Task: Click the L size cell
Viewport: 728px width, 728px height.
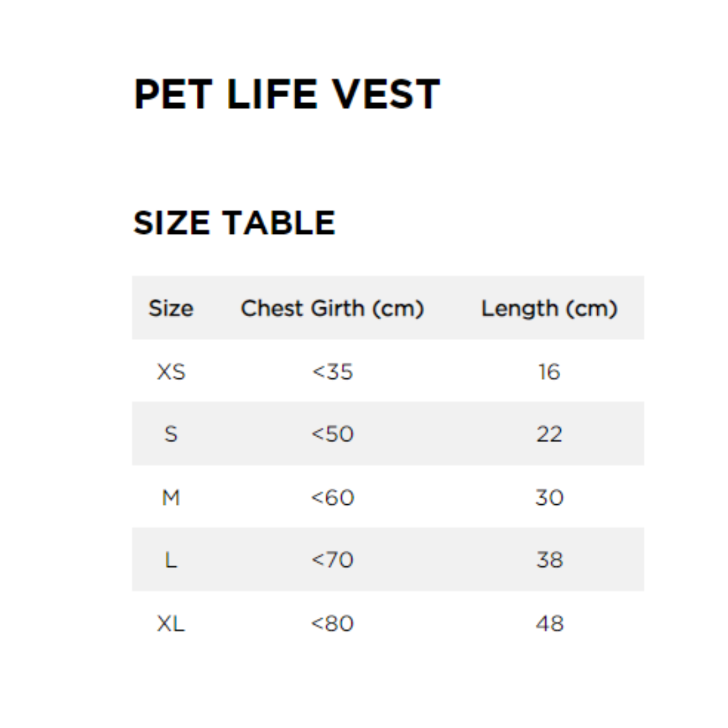Action: coord(171,560)
